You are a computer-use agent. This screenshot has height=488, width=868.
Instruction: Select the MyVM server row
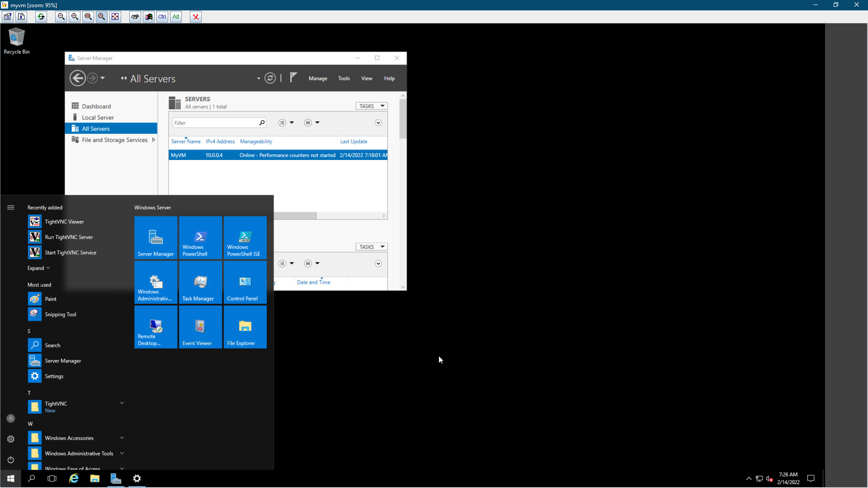coord(278,155)
